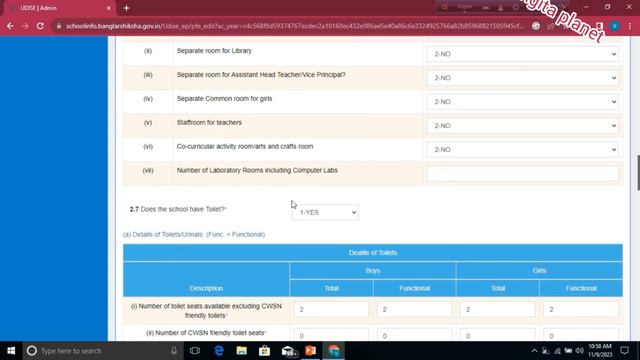This screenshot has width=640, height=360.
Task: Click the Boys column header
Action: 373,270
